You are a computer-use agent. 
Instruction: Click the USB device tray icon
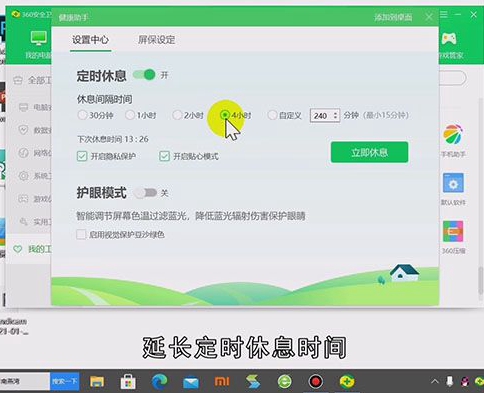click(450, 382)
